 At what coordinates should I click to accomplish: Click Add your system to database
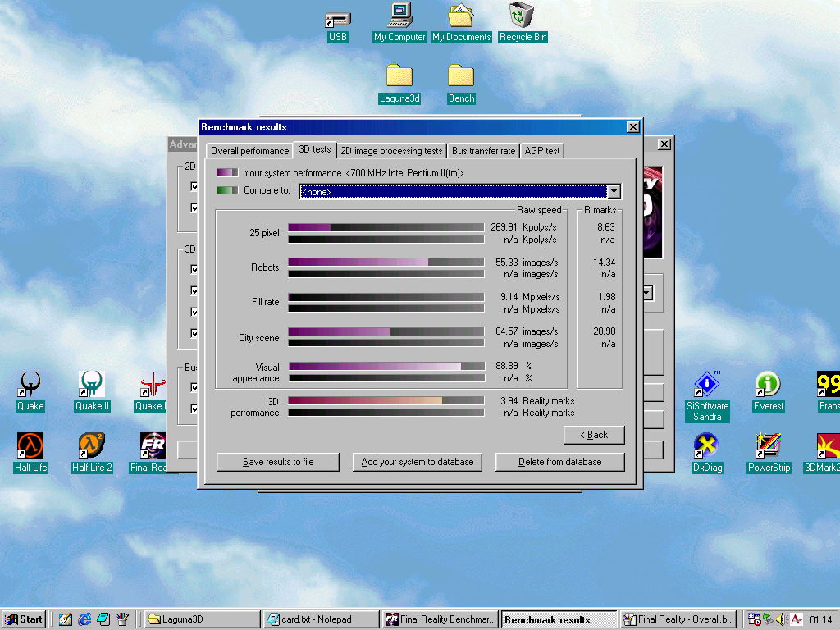click(x=418, y=462)
